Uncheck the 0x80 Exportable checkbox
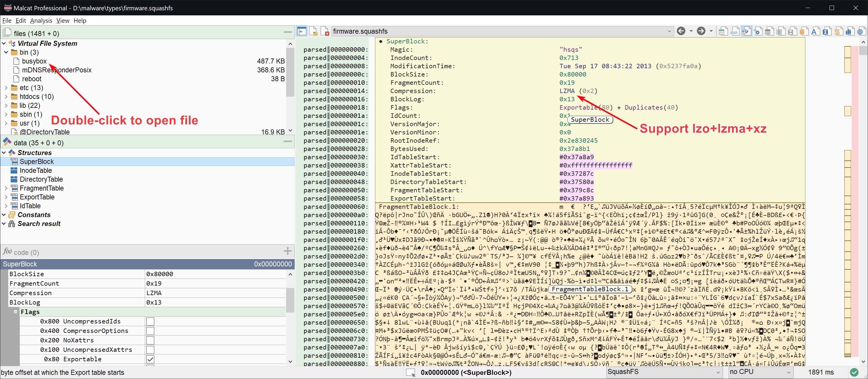The image size is (868, 379). (x=150, y=359)
